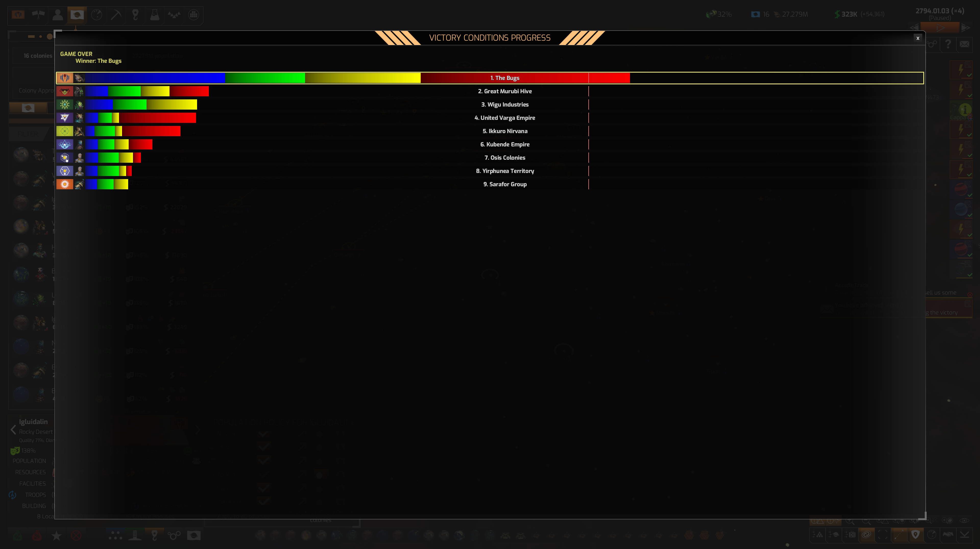The height and width of the screenshot is (549, 980).
Task: Click Osis Colonies leader portrait
Action: tap(79, 158)
